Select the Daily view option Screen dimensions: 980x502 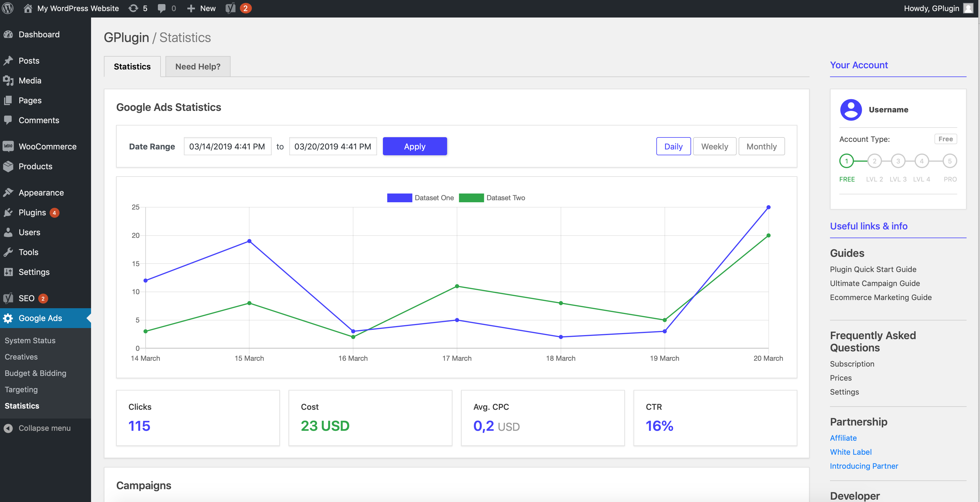coord(673,147)
